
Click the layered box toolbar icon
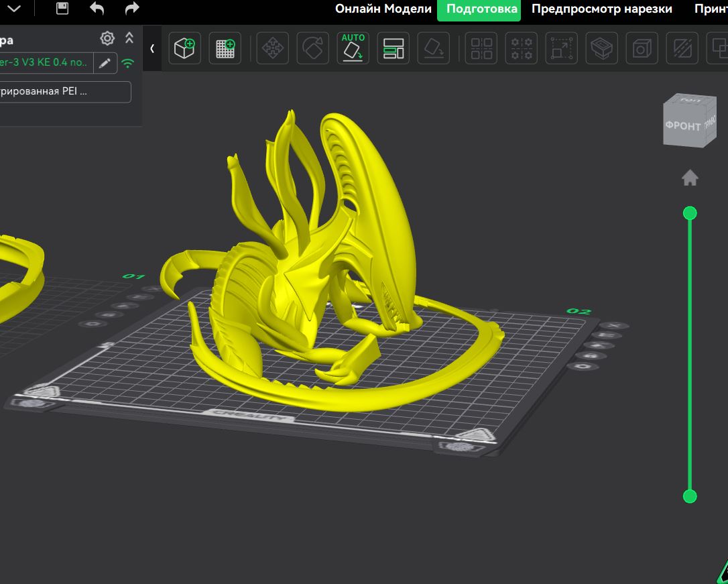(x=602, y=48)
